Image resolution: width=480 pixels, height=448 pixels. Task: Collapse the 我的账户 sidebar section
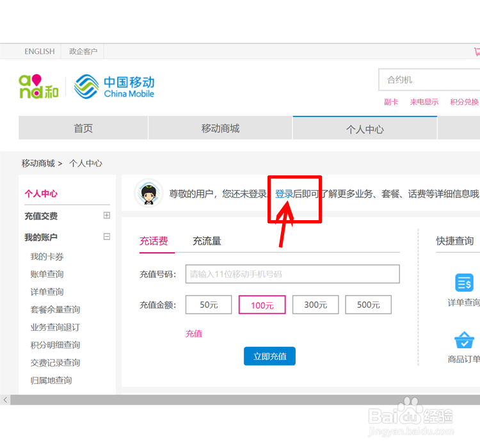tap(106, 236)
